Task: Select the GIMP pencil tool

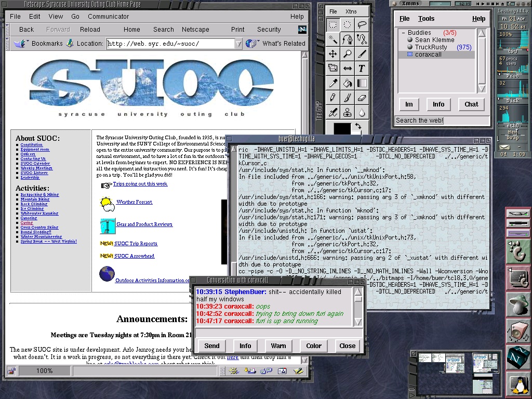Action: [333, 98]
